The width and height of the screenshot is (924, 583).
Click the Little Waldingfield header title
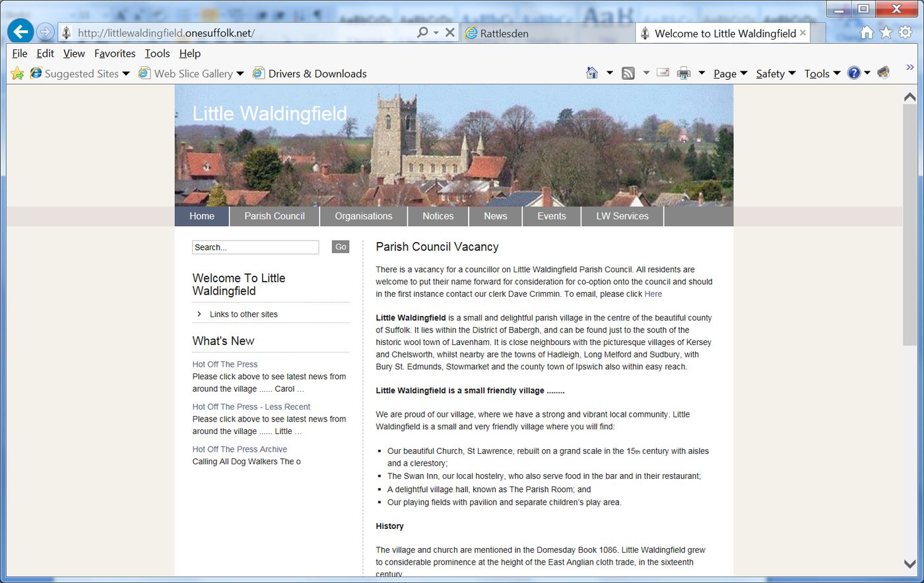tap(269, 113)
